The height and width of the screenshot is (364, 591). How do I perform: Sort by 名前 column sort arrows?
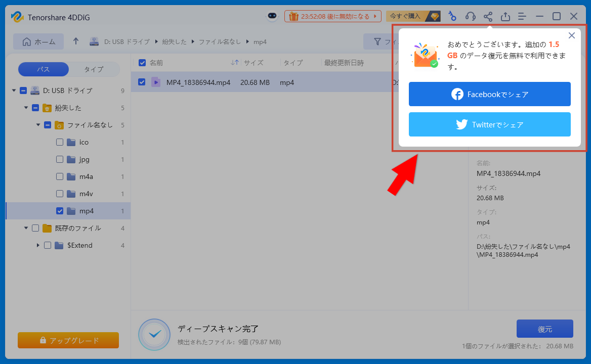[x=234, y=63]
